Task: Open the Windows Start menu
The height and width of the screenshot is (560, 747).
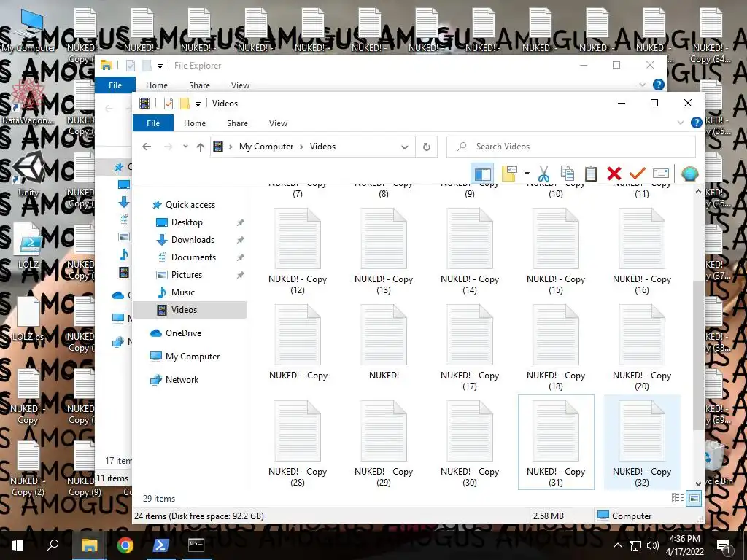Action: [x=18, y=545]
